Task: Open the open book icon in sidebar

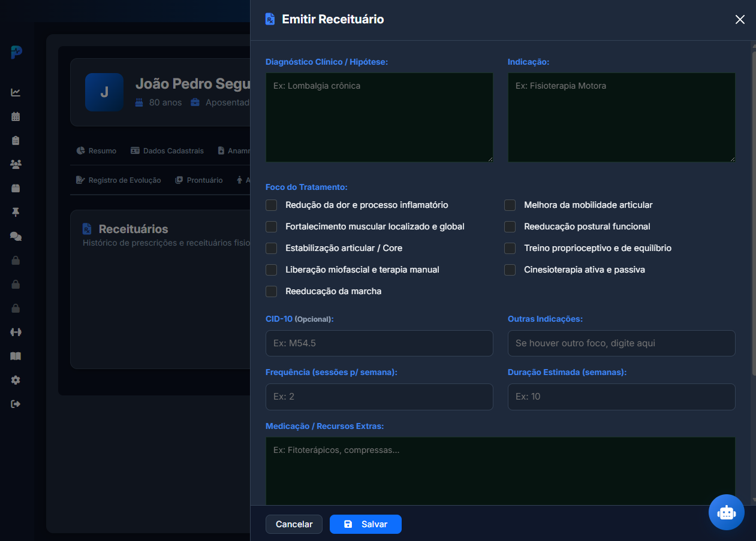Action: click(16, 356)
